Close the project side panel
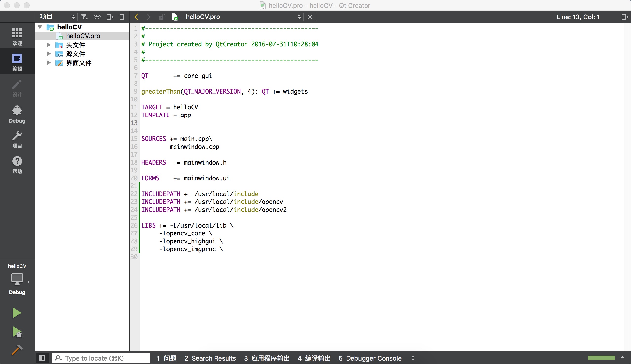The height and width of the screenshot is (364, 631). (x=122, y=17)
